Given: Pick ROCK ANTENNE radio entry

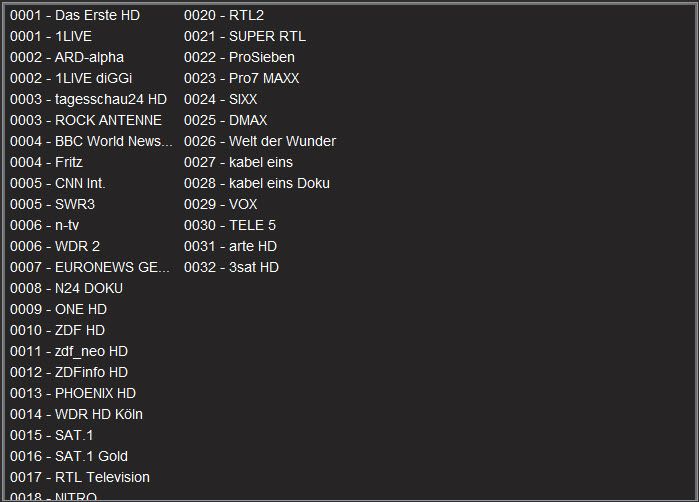Looking at the screenshot, I should (x=86, y=120).
